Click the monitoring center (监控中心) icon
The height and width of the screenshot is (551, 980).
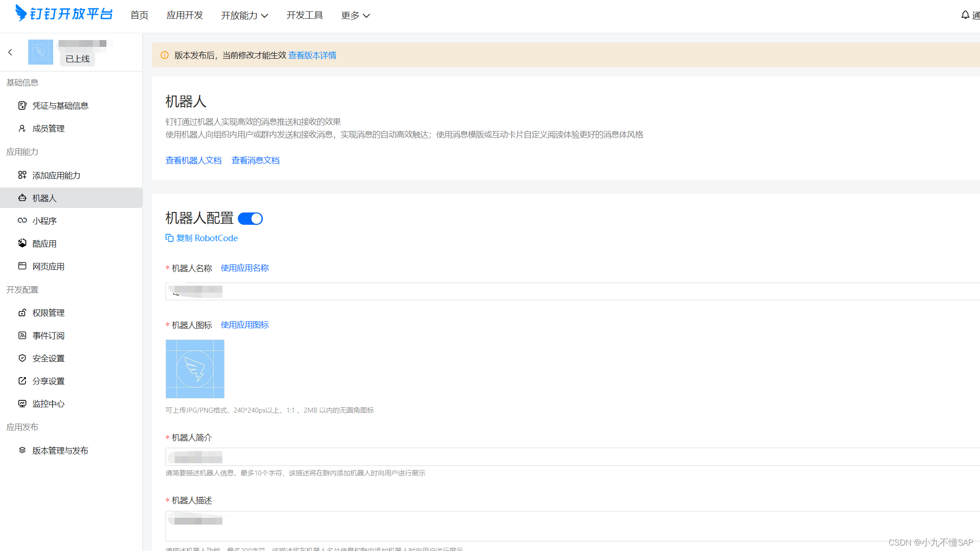(22, 404)
